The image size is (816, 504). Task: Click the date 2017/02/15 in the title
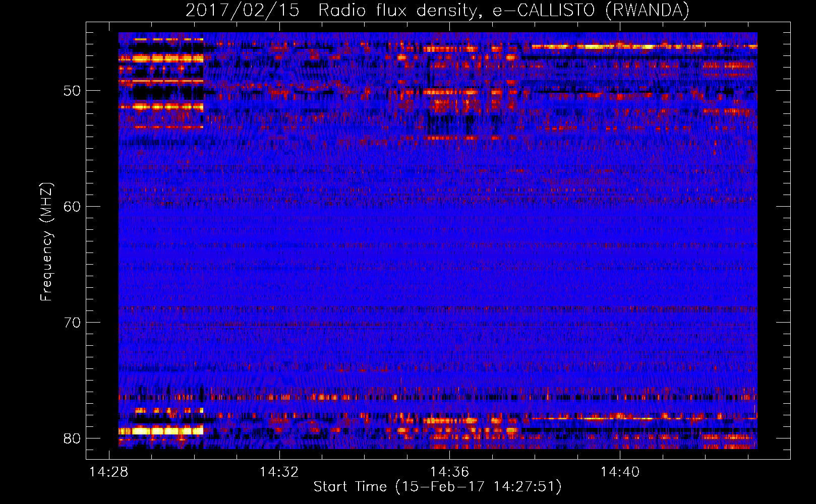[x=243, y=10]
